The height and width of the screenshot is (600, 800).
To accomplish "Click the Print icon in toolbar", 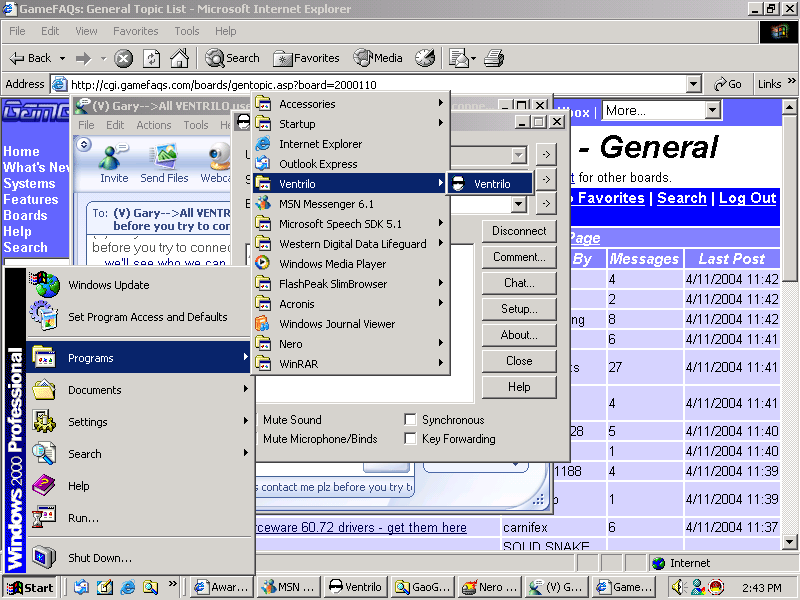I will coord(494,58).
